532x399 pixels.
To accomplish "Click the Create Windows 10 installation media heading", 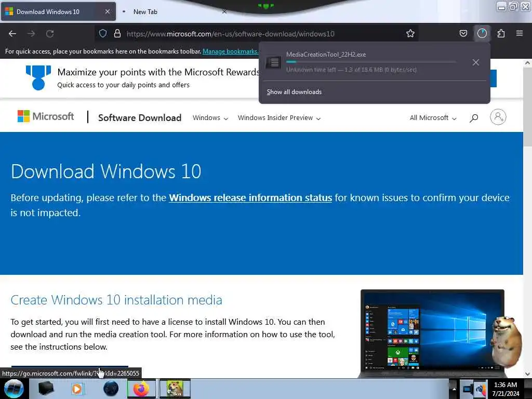I will tap(116, 300).
